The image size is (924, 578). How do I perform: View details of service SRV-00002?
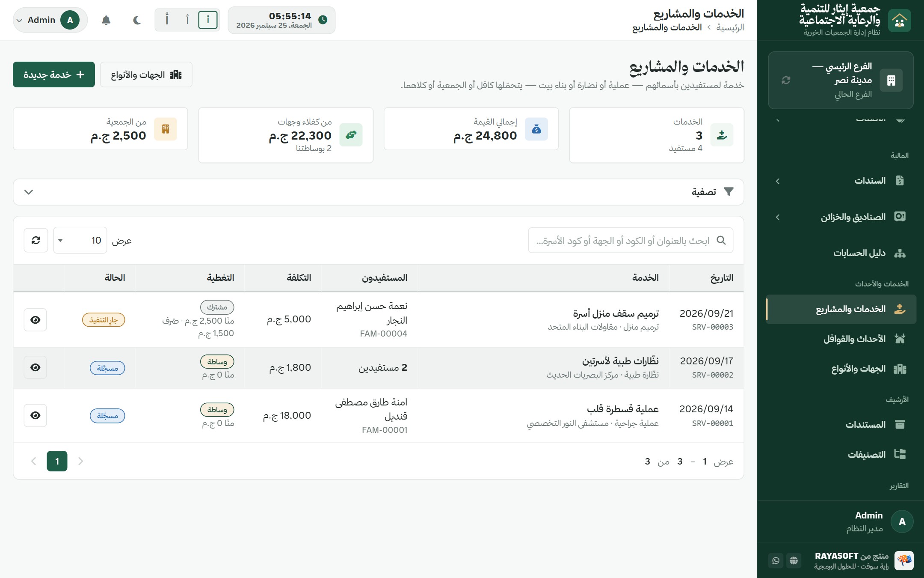coord(36,367)
